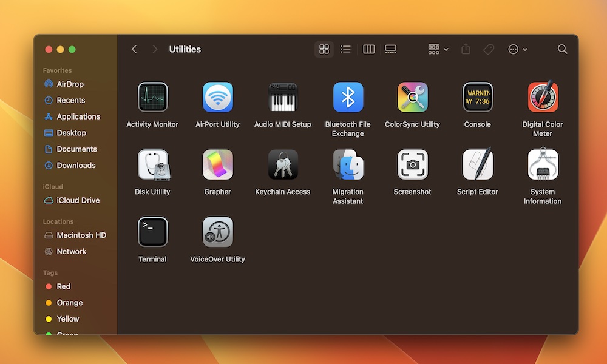Go back with the left chevron
The image size is (607, 364).
pyautogui.click(x=134, y=49)
